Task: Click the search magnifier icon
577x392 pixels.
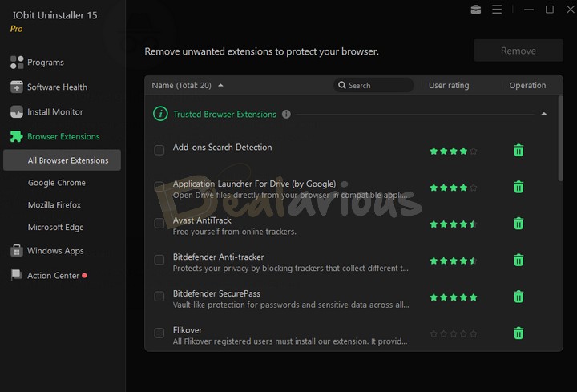Action: pos(342,85)
